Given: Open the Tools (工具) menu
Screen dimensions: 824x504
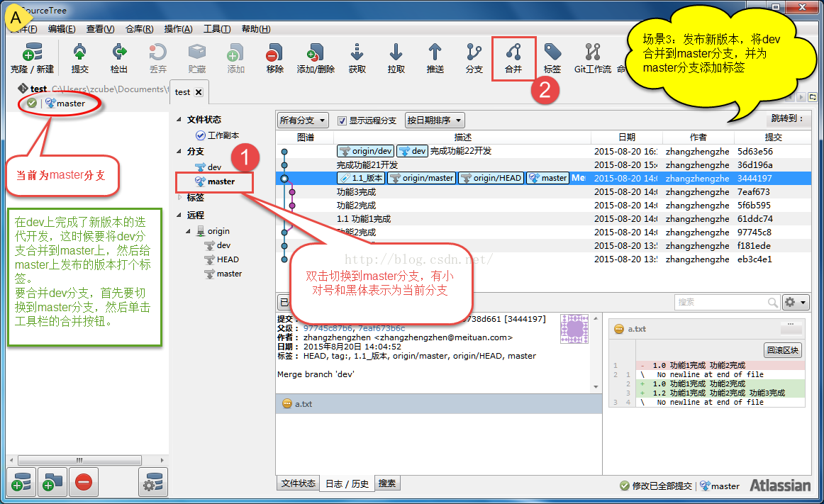Looking at the screenshot, I should (x=217, y=29).
